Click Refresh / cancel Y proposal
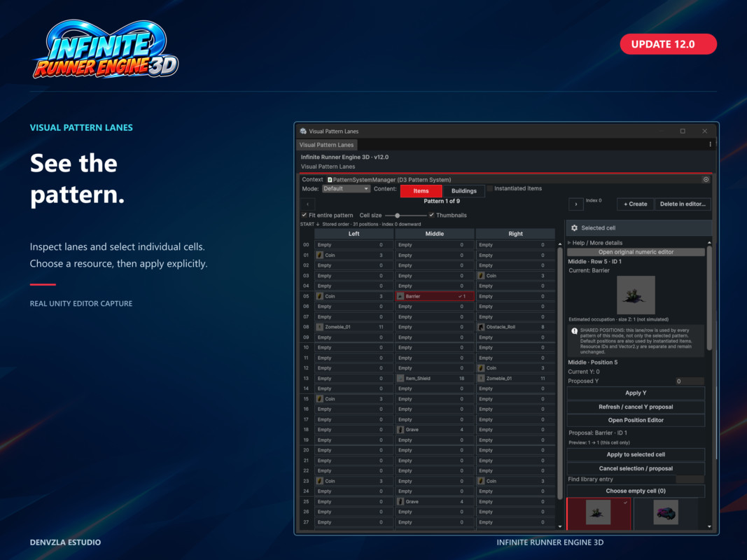 click(636, 407)
